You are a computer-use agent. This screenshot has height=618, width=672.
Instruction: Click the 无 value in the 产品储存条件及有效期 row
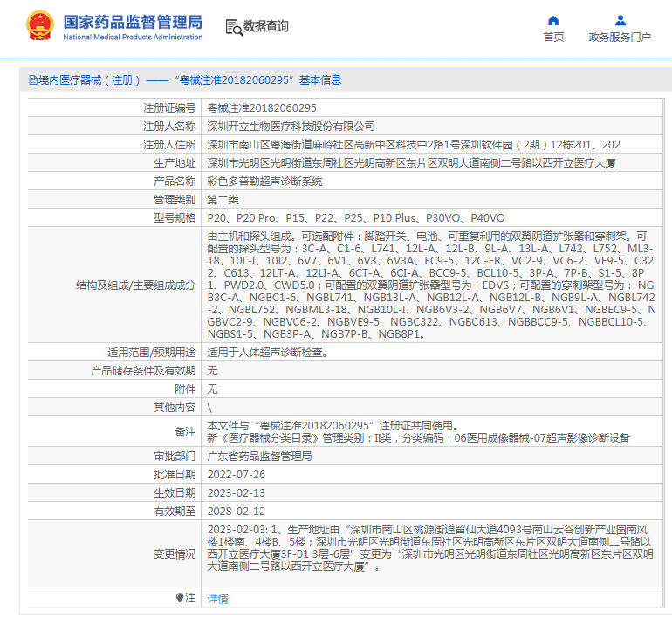pyautogui.click(x=213, y=371)
